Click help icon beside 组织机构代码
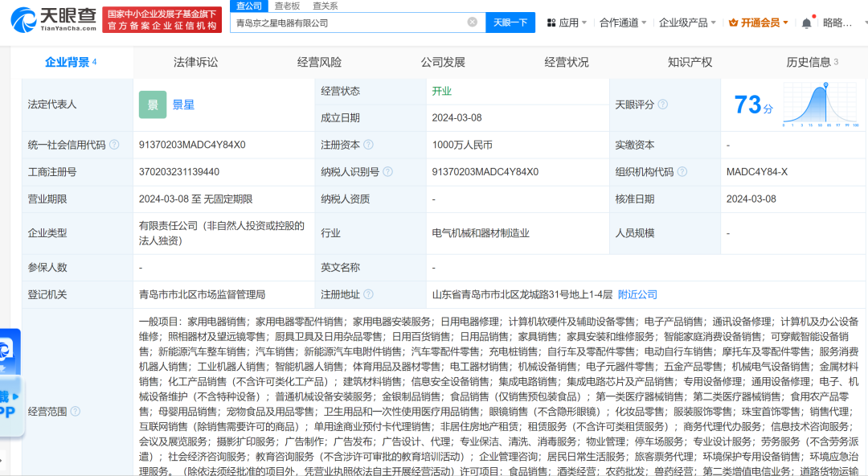The image size is (868, 476). coord(682,172)
